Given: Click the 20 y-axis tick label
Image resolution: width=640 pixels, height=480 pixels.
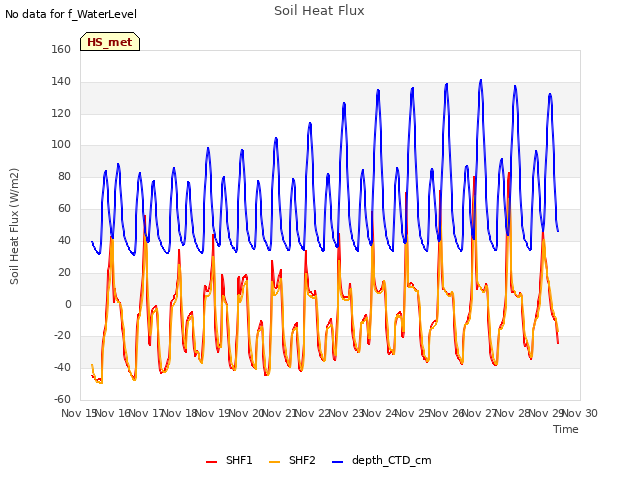Looking at the screenshot, I should 64,272.
